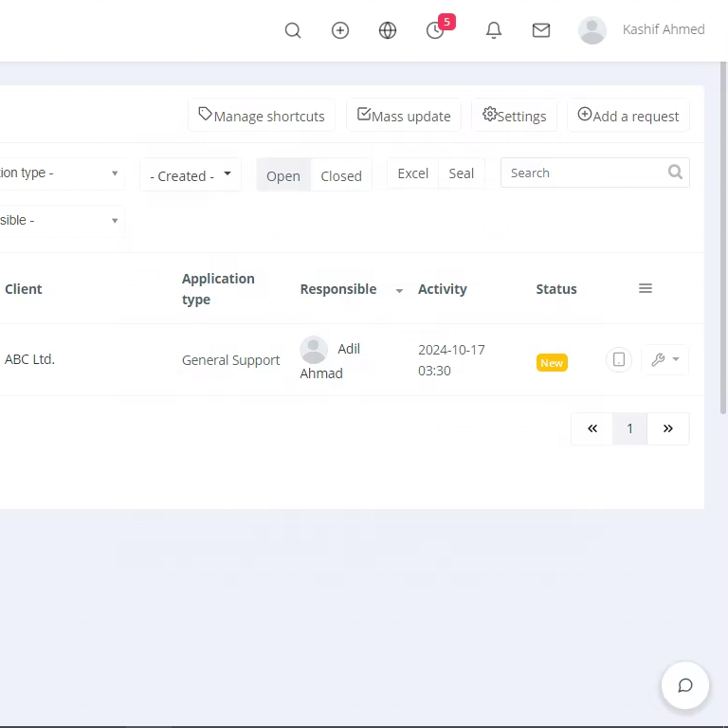Open the envelope messages icon
Screen dimensions: 728x728
tap(541, 30)
